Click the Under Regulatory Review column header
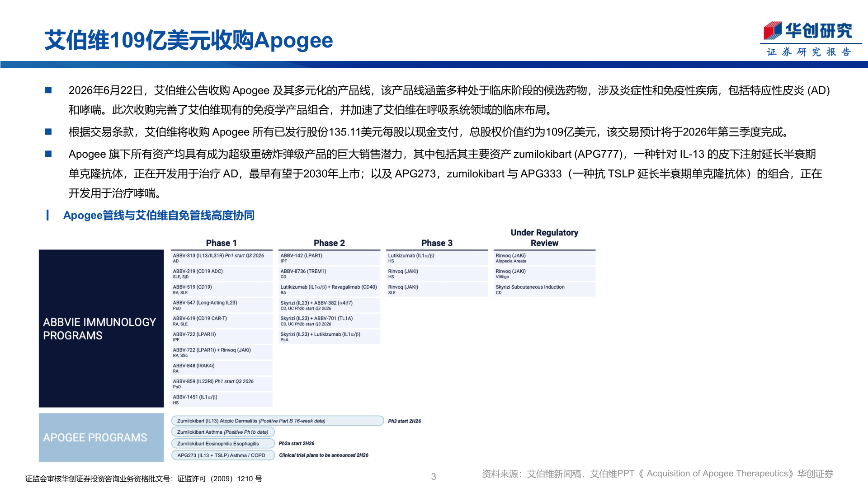This screenshot has width=868, height=488. 544,238
